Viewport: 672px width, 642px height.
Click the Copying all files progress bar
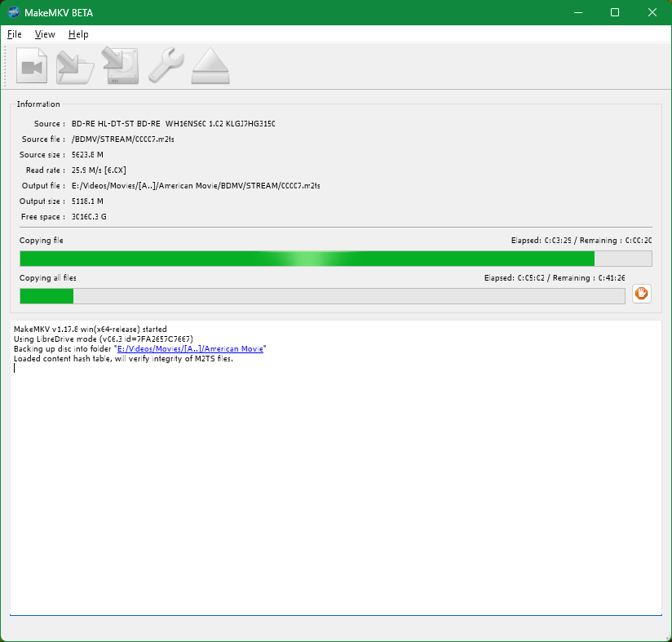click(x=322, y=296)
